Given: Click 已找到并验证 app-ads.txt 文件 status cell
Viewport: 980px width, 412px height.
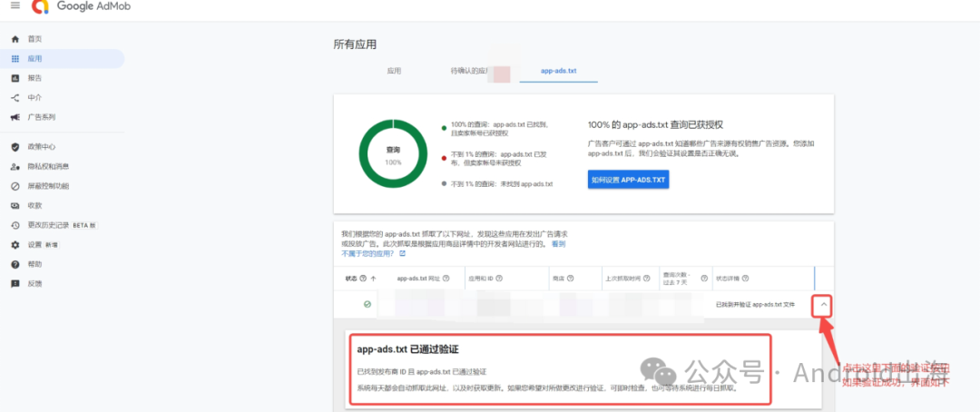Looking at the screenshot, I should click(755, 305).
